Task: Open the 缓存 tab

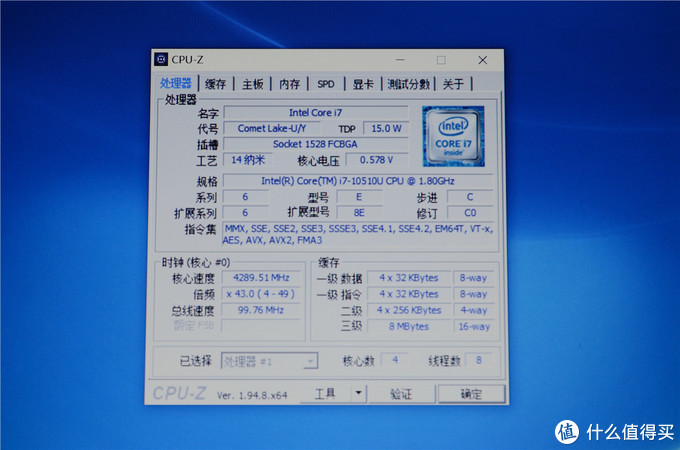Action: coord(216,84)
